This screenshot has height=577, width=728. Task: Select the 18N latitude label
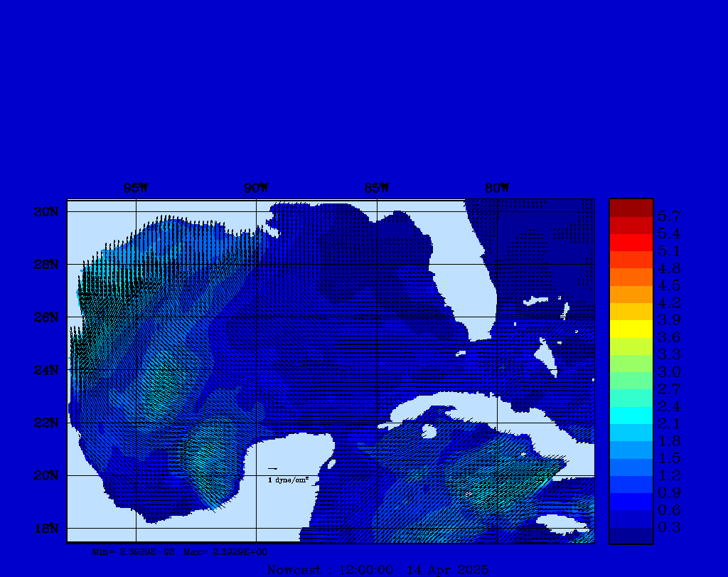click(x=46, y=529)
